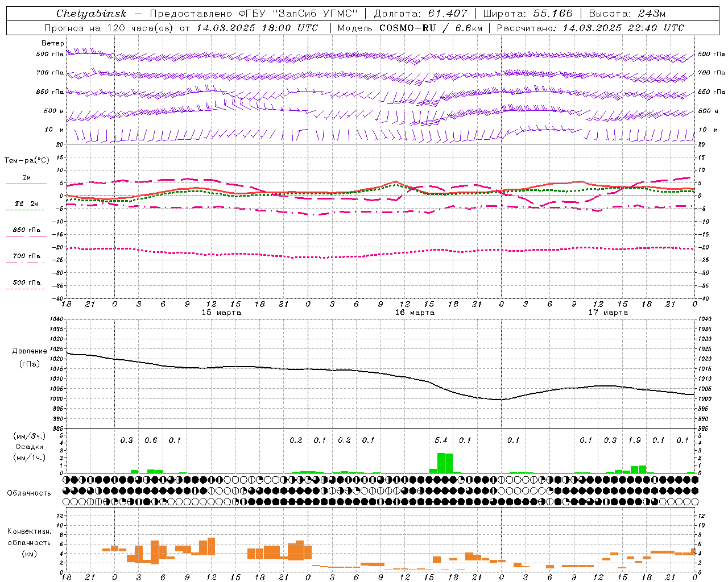728x582 pixels.
Task: Click the Облачность cloud cover label
Action: 29,493
